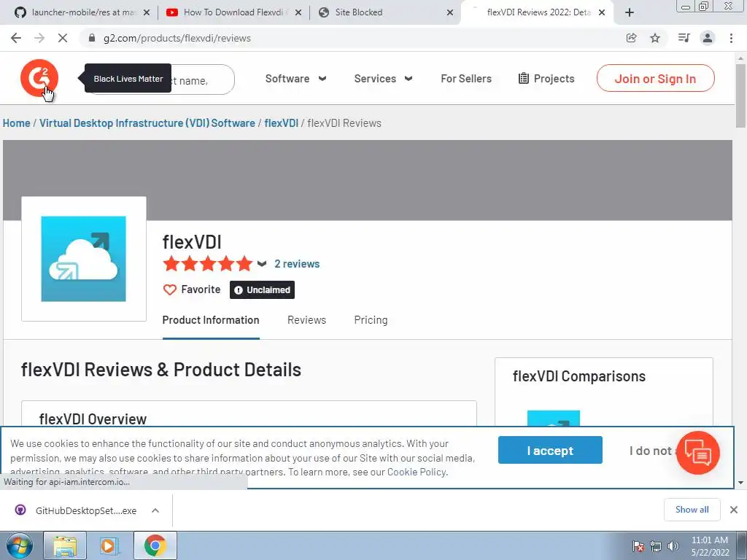Viewport: 747px width, 560px height.
Task: Click the Favorite heart icon
Action: click(169, 289)
